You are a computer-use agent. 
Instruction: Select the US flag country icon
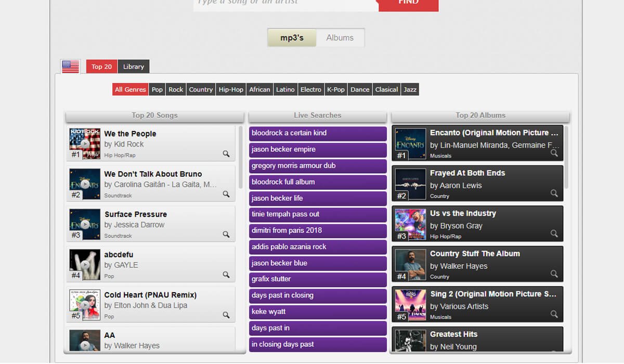click(70, 66)
